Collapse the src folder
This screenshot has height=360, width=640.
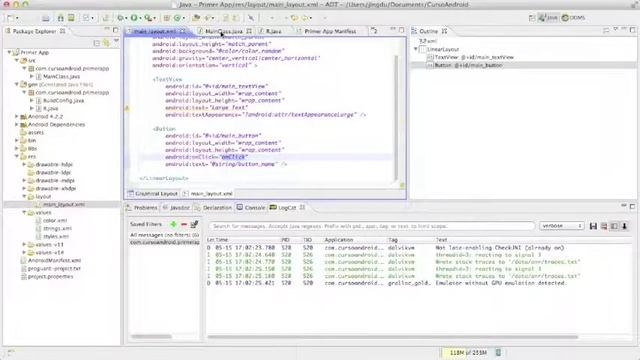click(17, 60)
